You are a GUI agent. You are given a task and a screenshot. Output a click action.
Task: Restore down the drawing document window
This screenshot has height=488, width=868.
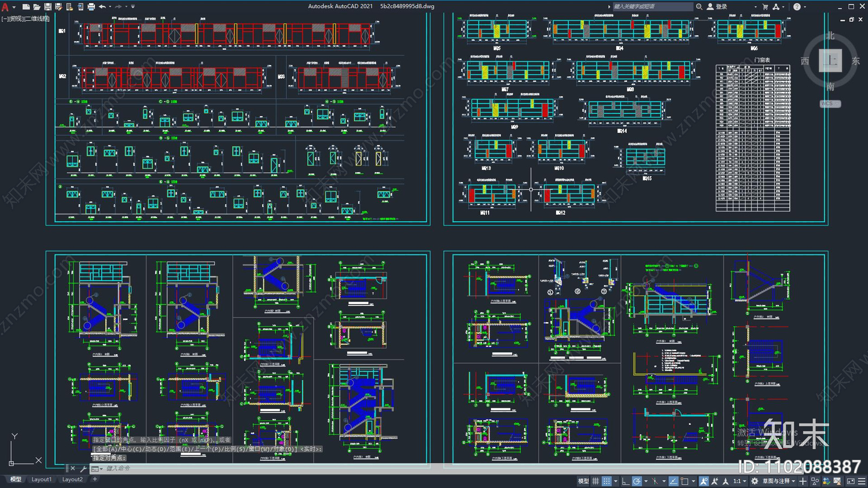852,19
